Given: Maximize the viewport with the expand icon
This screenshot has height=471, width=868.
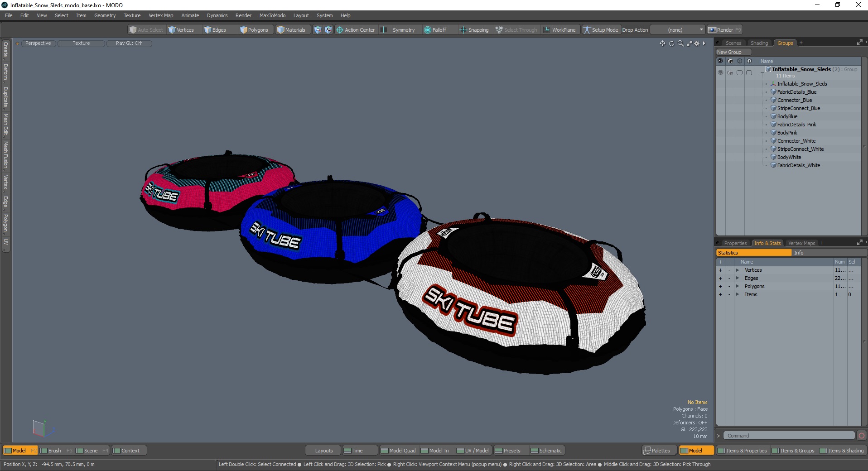Looking at the screenshot, I should pos(689,43).
